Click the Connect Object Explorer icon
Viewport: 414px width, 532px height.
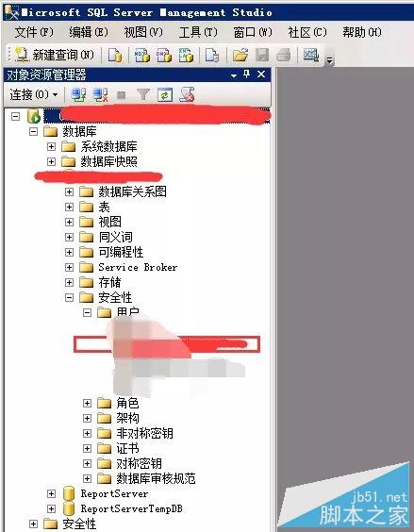tap(78, 95)
